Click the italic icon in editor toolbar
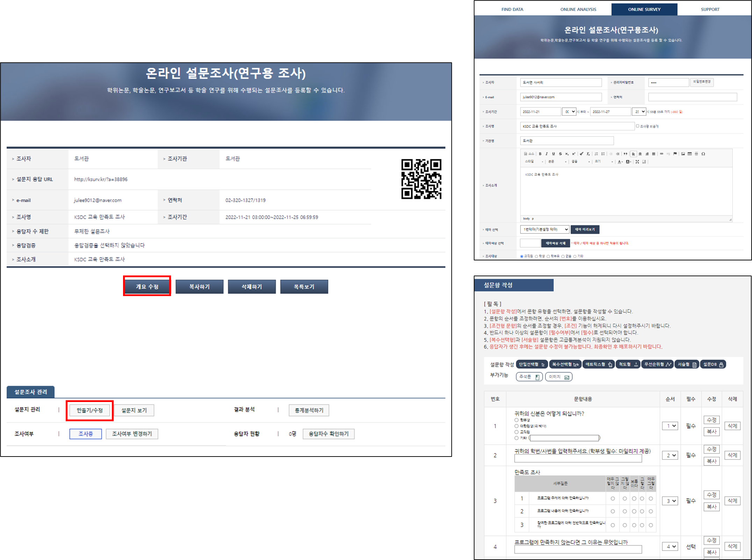The height and width of the screenshot is (560, 752). [547, 154]
